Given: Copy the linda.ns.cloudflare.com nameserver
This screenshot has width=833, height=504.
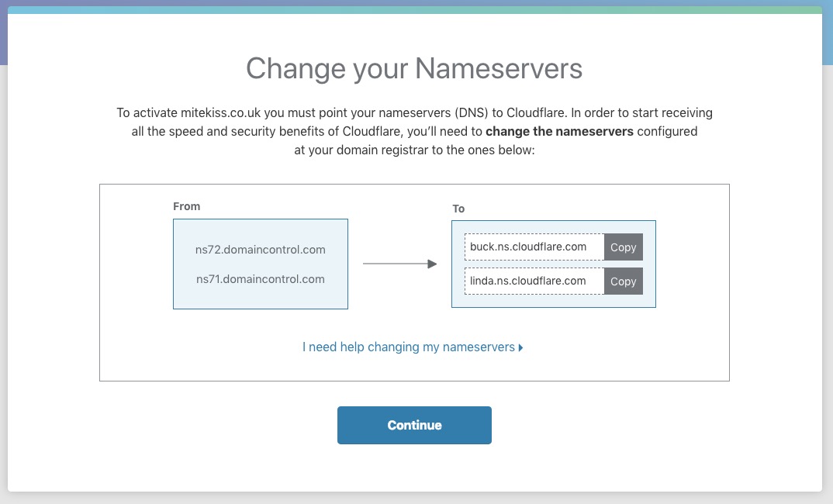Looking at the screenshot, I should (x=623, y=281).
